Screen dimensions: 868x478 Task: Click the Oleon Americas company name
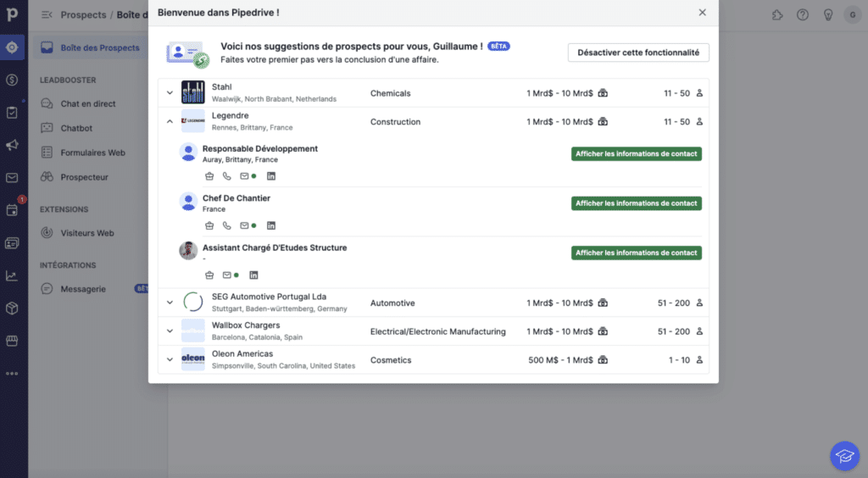[242, 353]
